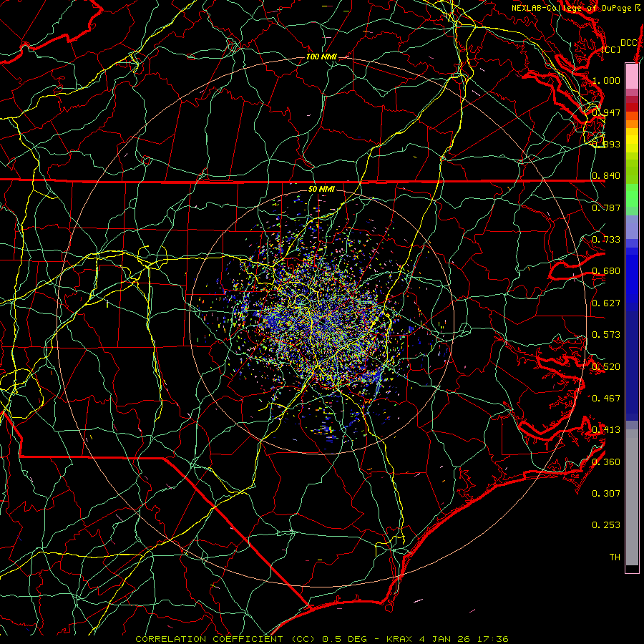Click the 0.360 scale value
The image size is (644, 644).
(606, 462)
